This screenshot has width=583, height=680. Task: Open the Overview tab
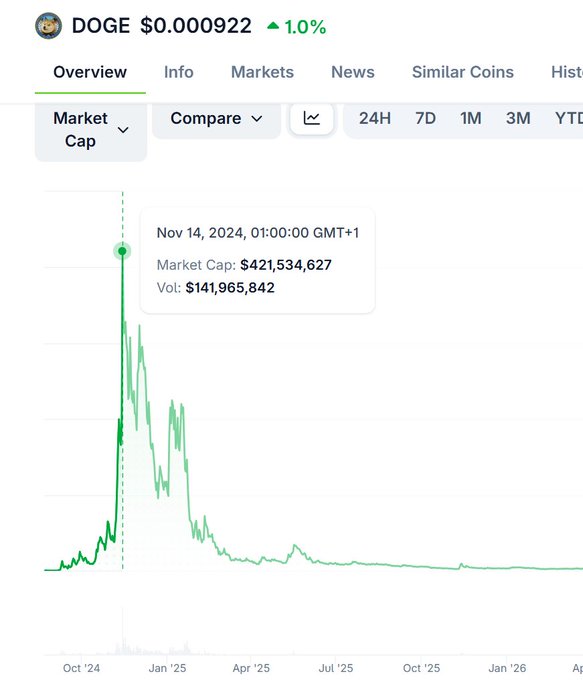coord(90,72)
